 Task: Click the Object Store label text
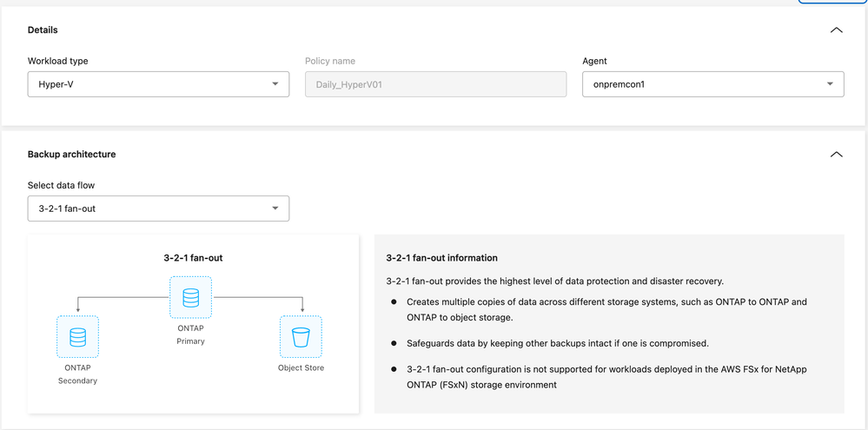pyautogui.click(x=301, y=367)
